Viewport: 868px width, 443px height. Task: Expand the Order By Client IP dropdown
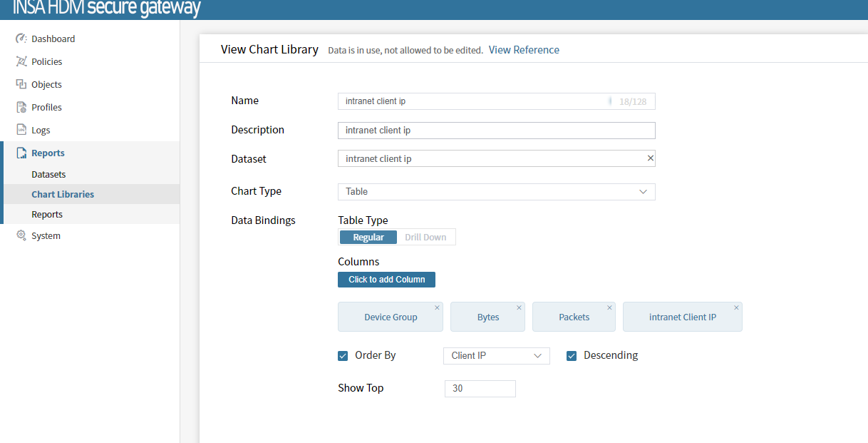pyautogui.click(x=496, y=356)
